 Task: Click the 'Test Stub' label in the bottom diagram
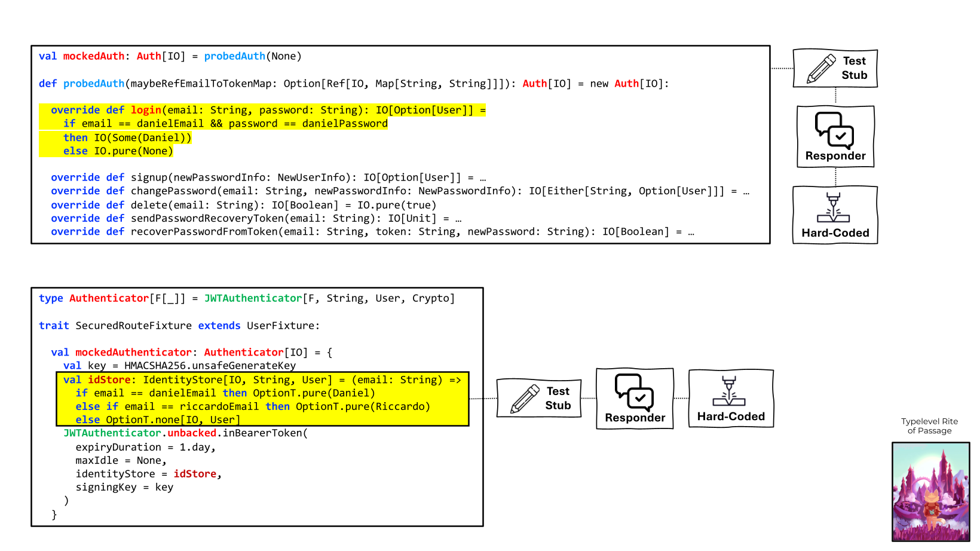click(558, 399)
